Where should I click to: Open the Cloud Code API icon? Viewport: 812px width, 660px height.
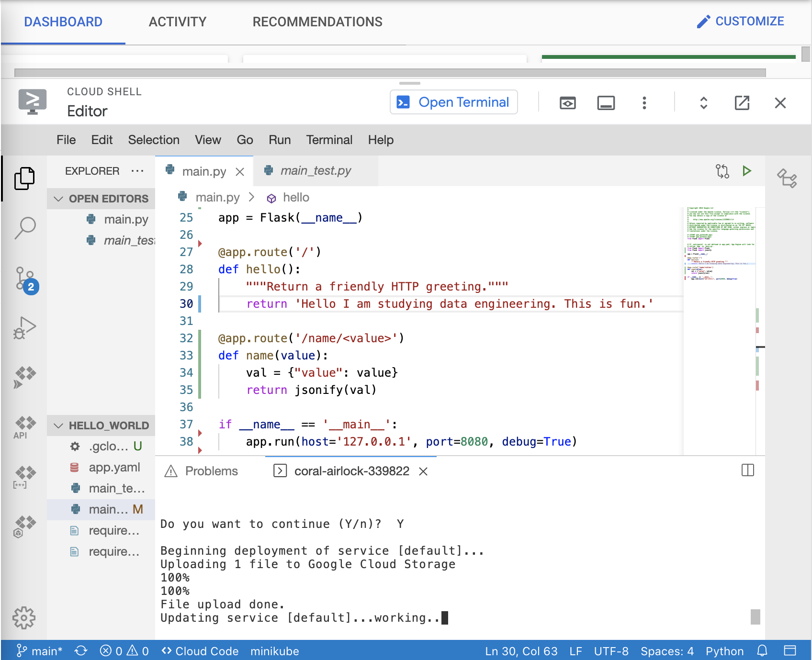click(25, 427)
